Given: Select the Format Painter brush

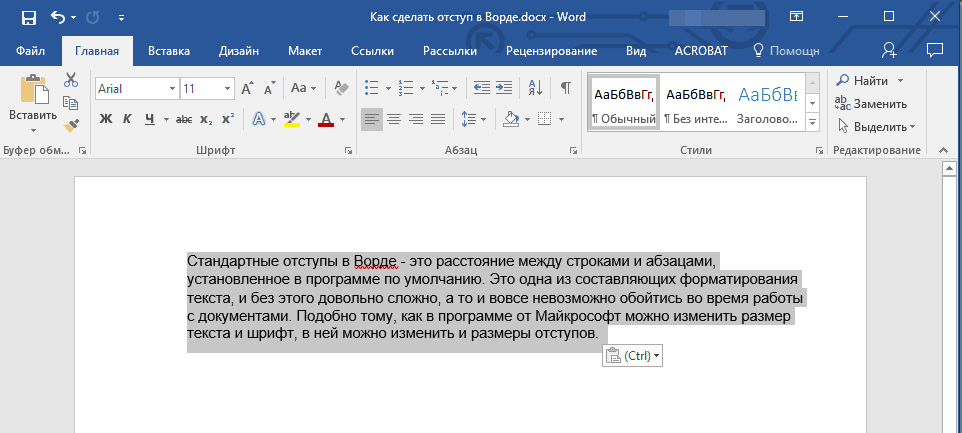Looking at the screenshot, I should click(x=71, y=126).
